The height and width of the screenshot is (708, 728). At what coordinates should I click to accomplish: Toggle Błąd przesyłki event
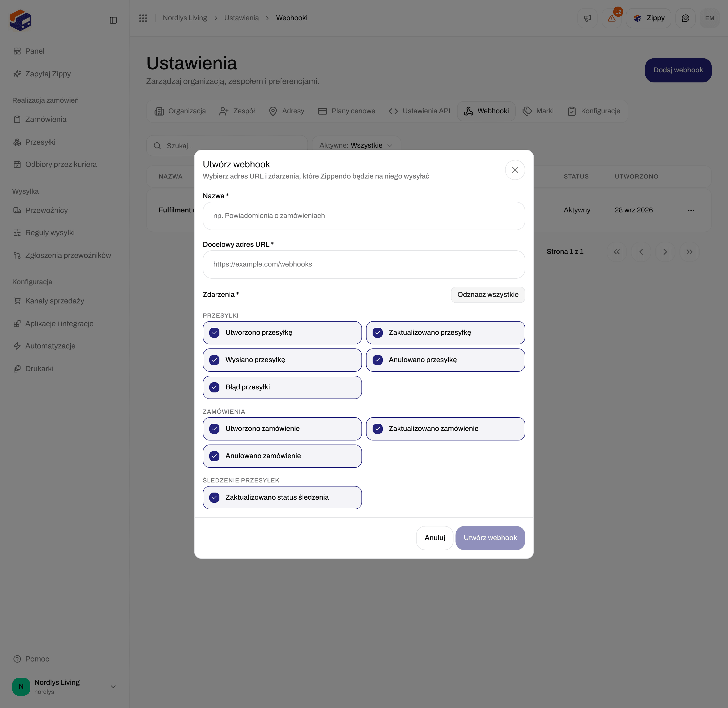(282, 387)
